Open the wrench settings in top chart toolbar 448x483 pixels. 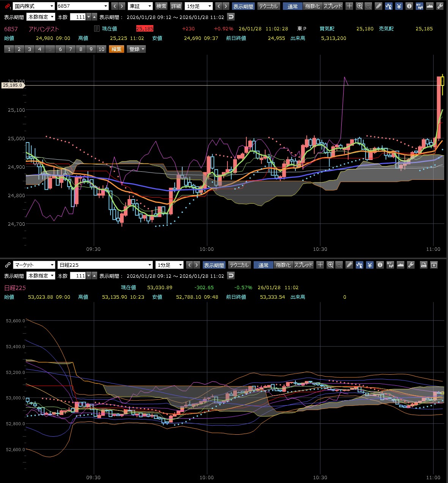tap(440, 6)
